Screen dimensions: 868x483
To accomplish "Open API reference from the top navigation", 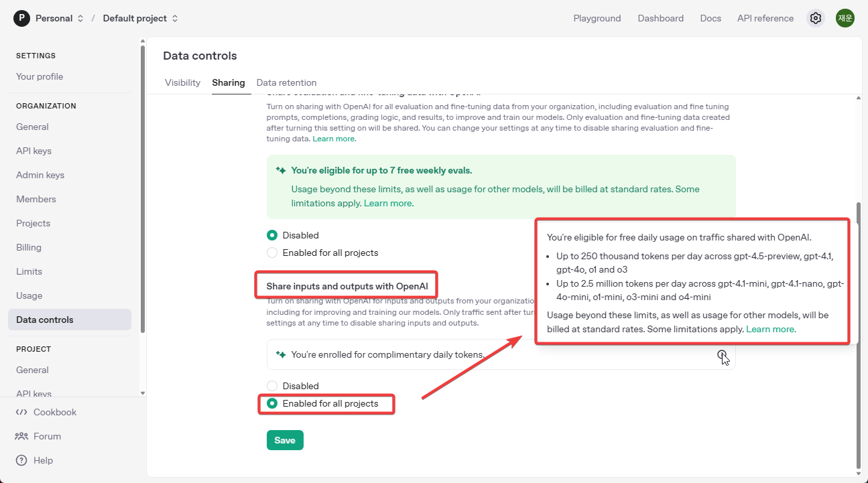I will (765, 18).
